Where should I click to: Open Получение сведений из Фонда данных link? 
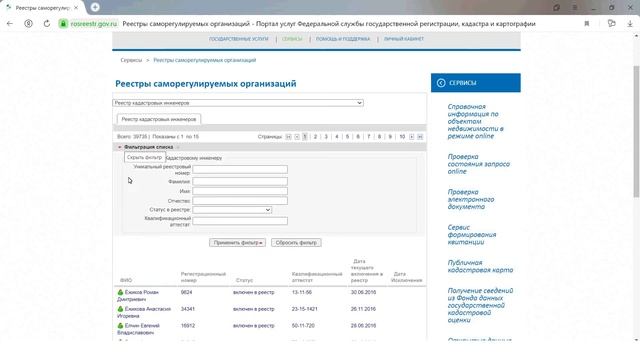(x=480, y=305)
